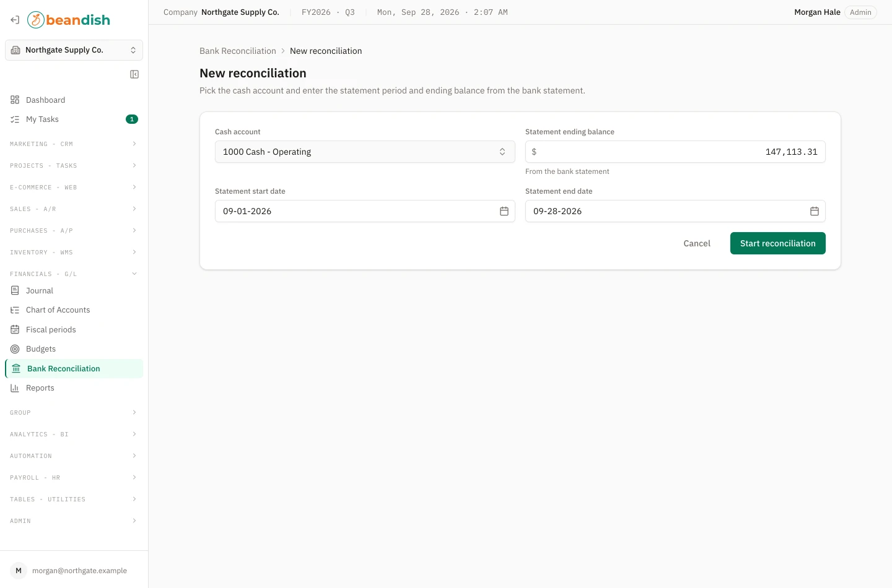Expand the Projects Tasks section
The image size is (892, 588).
click(74, 166)
